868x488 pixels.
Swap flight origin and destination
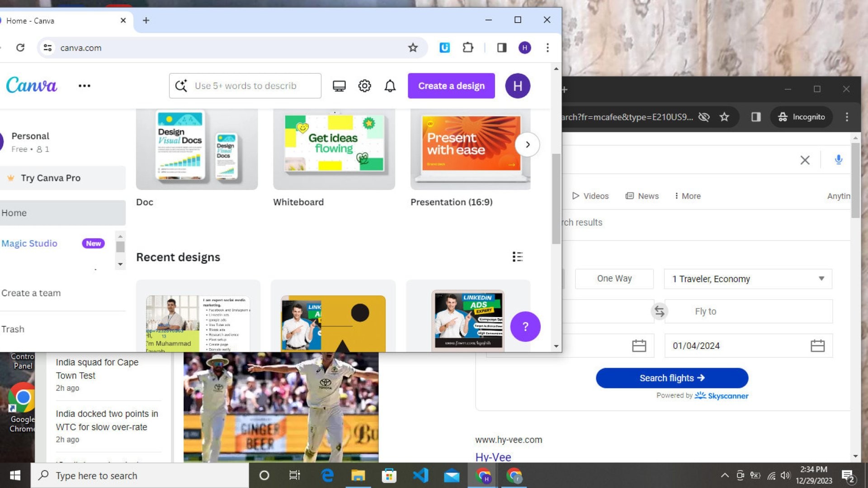point(659,311)
